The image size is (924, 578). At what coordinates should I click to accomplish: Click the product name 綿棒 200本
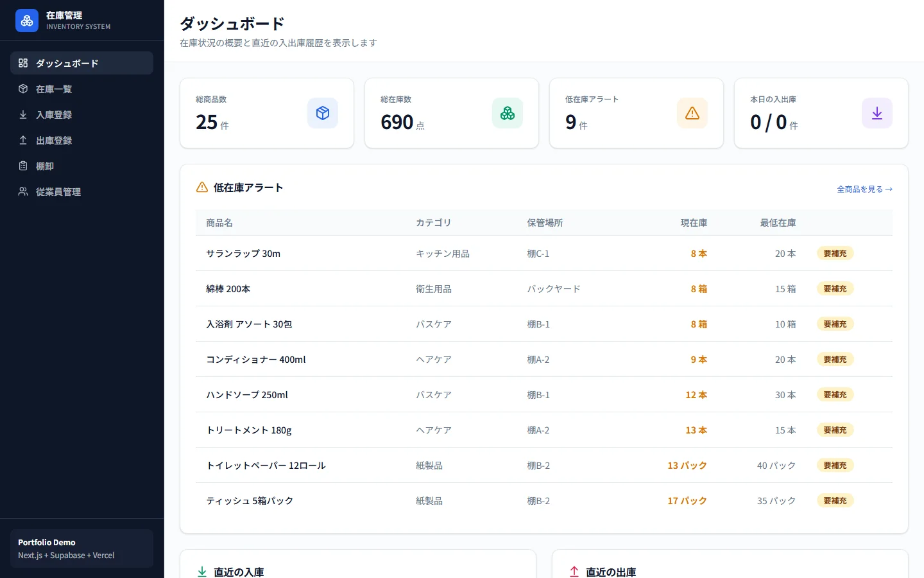point(228,289)
